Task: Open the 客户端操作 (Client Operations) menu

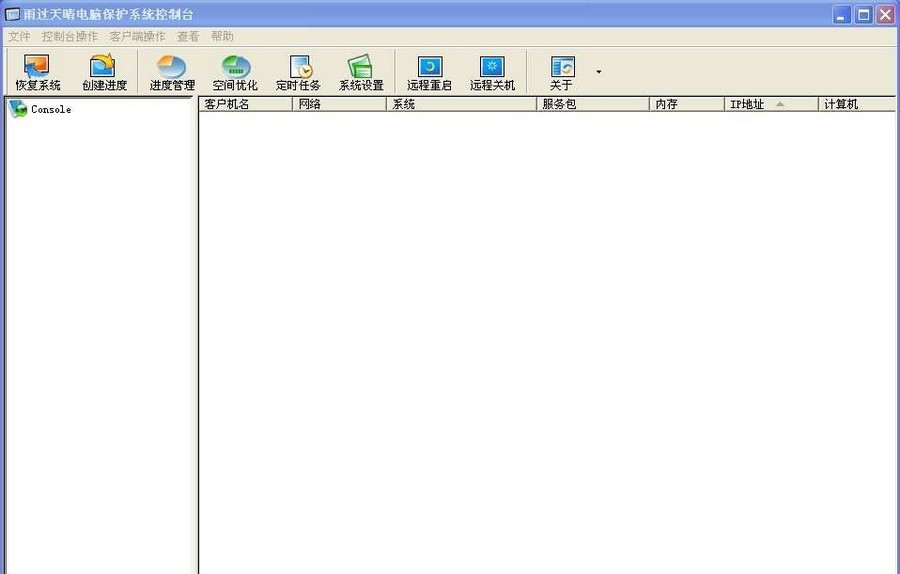Action: pos(138,36)
